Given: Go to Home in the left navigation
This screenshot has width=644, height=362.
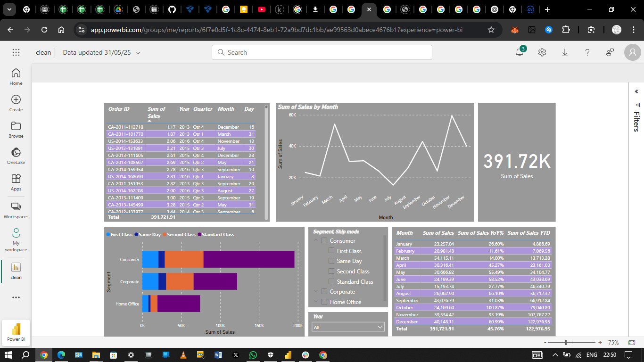Looking at the screenshot, I should (16, 77).
